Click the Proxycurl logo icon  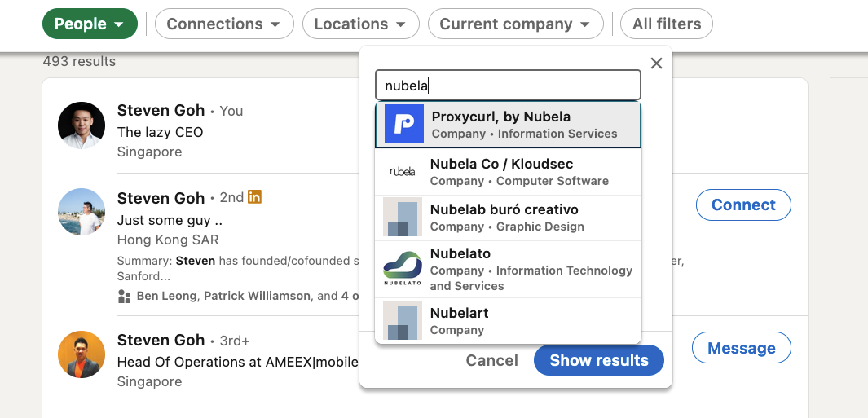pyautogui.click(x=404, y=125)
